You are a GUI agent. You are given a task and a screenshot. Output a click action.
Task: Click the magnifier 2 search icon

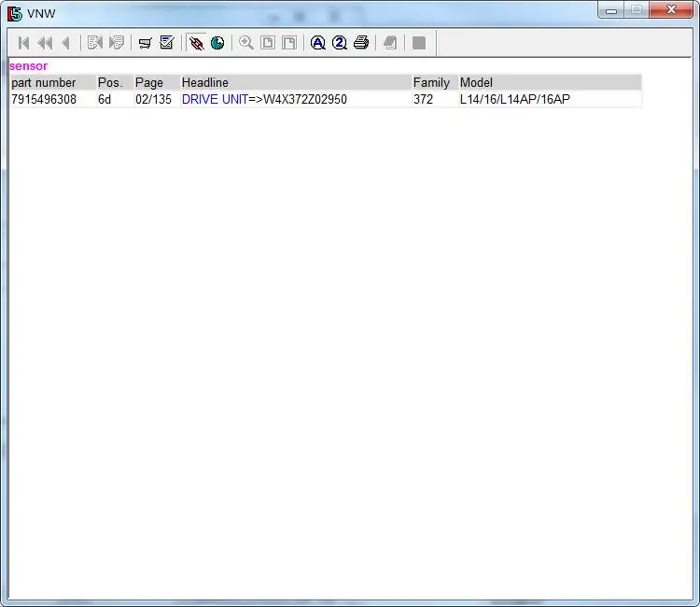[340, 43]
